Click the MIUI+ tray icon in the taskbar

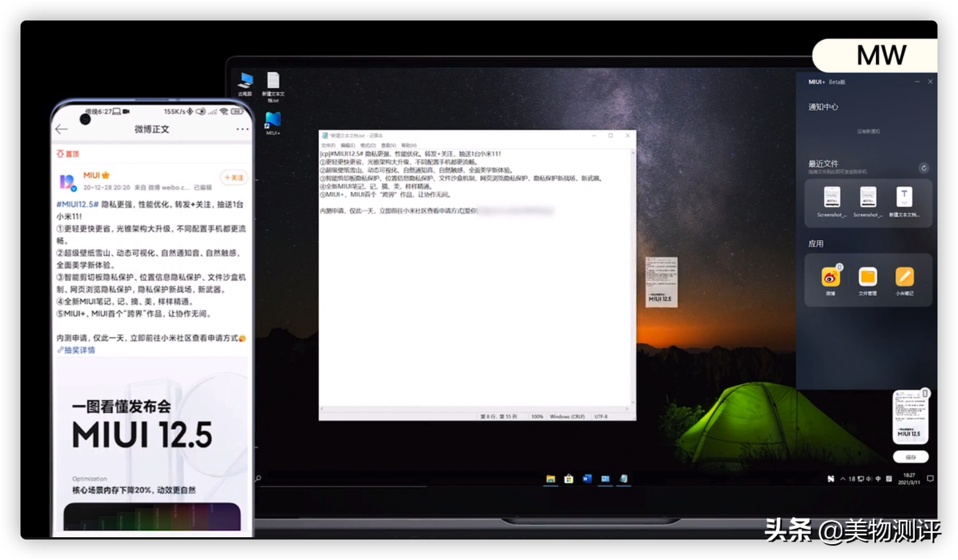(830, 479)
